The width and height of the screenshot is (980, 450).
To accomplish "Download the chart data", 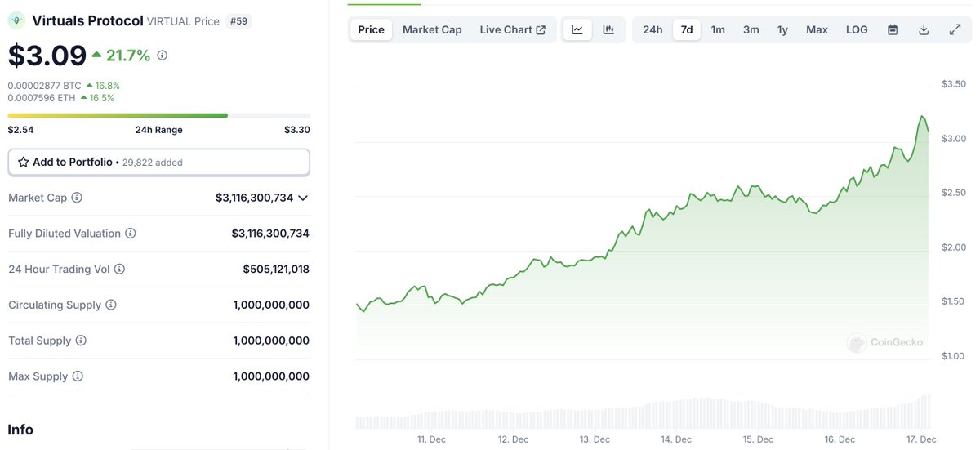I will [x=924, y=29].
